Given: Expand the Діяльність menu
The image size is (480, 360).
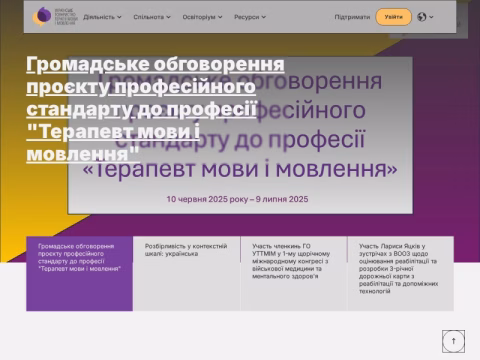Looking at the screenshot, I should [x=102, y=17].
